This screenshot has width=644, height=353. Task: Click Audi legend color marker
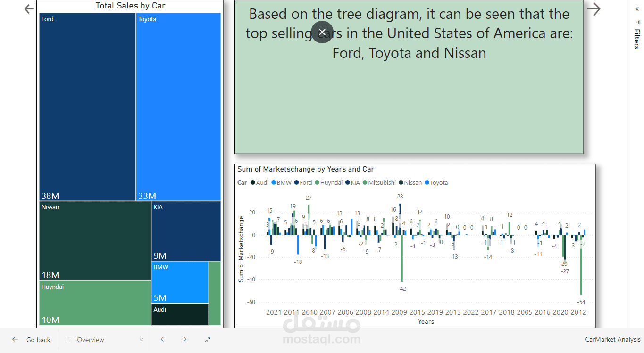pos(253,183)
